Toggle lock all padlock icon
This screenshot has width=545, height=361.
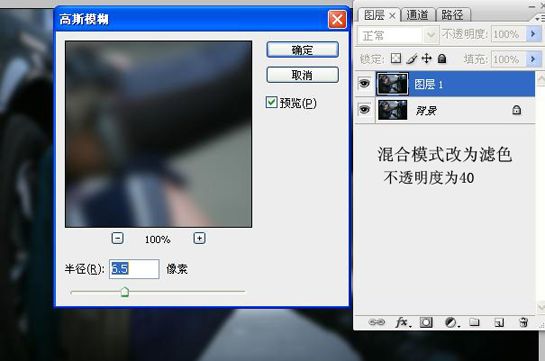(442, 58)
